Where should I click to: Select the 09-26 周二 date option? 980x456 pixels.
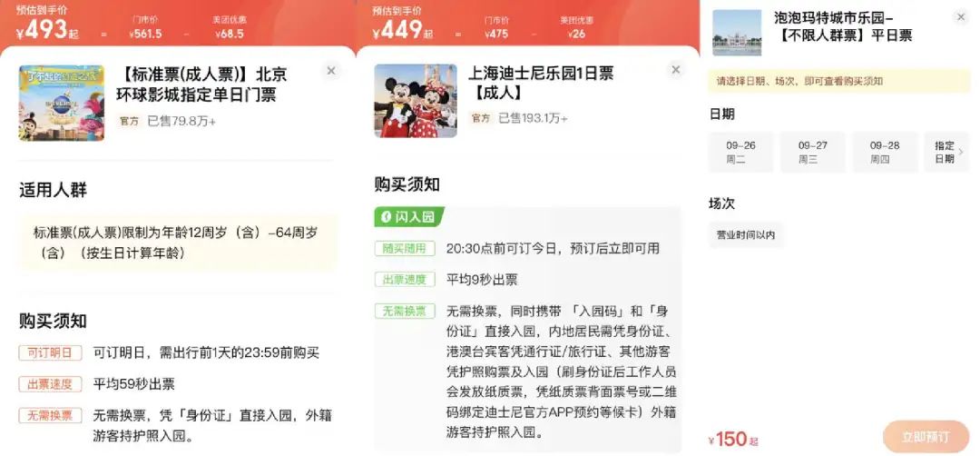[x=740, y=152]
